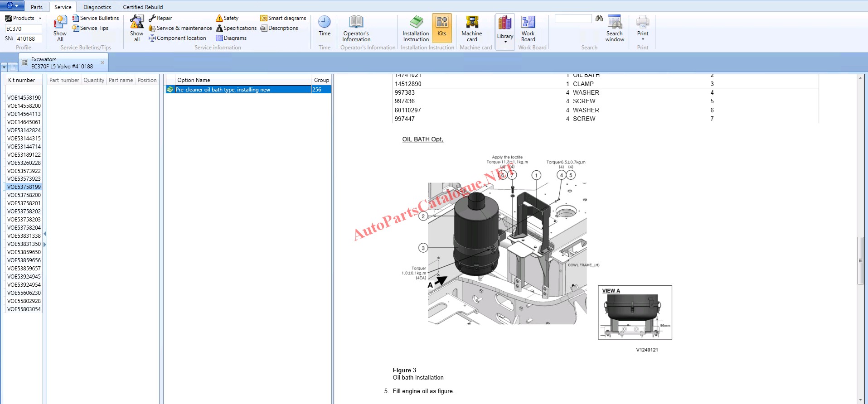
Task: Switch to the Diagnostics tab
Action: tap(97, 7)
